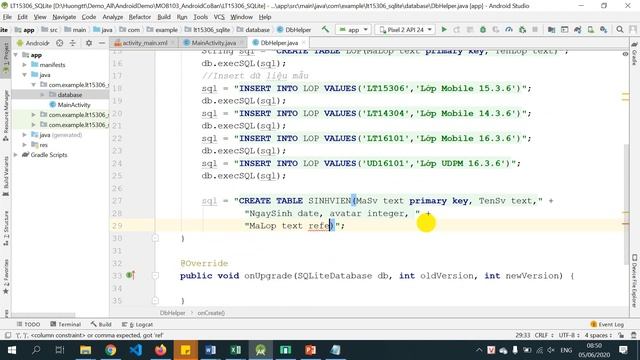
Task: Expand the java (generated) folder
Action: point(24,135)
